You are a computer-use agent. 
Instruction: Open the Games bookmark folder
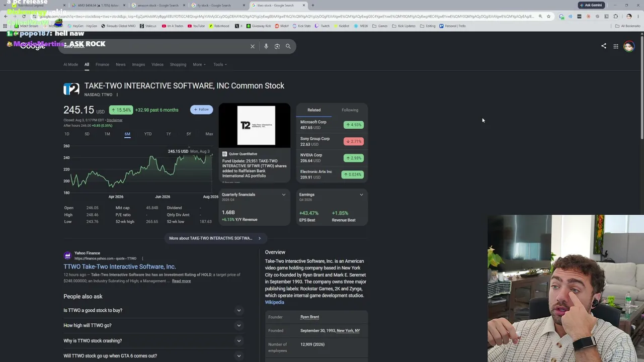point(381,26)
